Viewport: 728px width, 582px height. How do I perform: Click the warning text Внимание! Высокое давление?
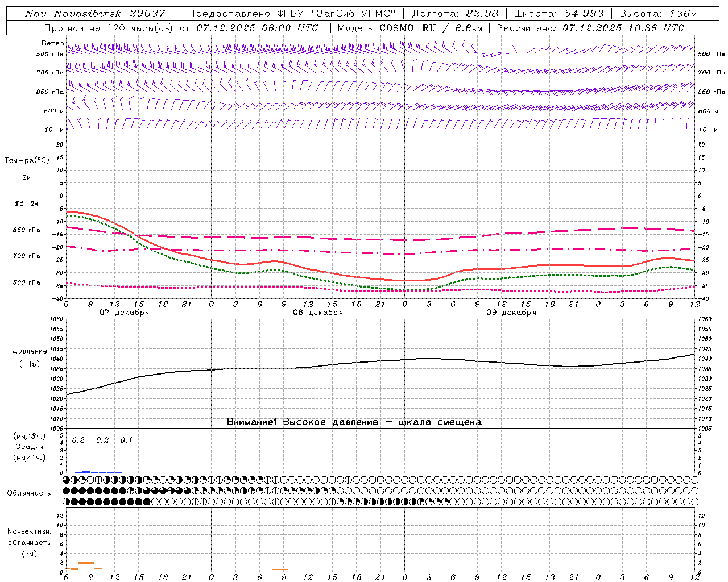coord(302,422)
